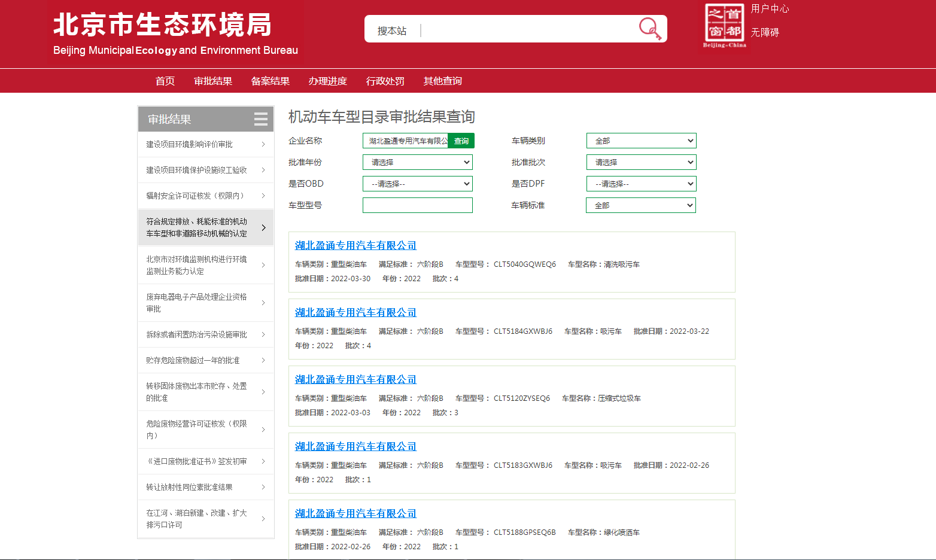The height and width of the screenshot is (560, 936).
Task: Click arrow icon beside 拆除或者闲置防治污染设施审批
Action: point(263,334)
